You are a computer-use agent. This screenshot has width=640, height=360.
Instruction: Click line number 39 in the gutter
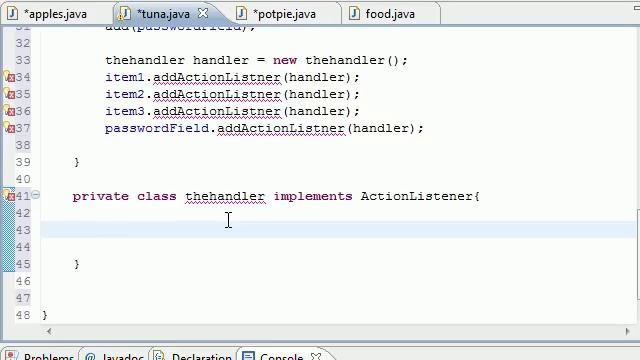pos(23,162)
